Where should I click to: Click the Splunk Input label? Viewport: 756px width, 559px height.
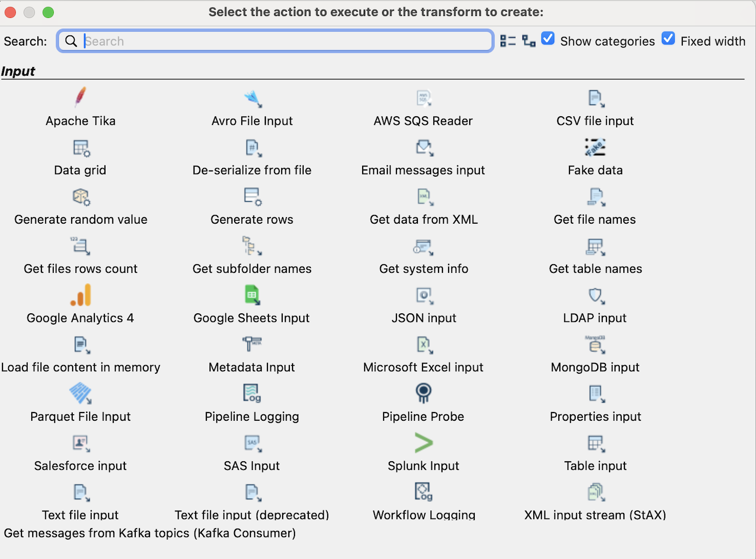click(424, 466)
